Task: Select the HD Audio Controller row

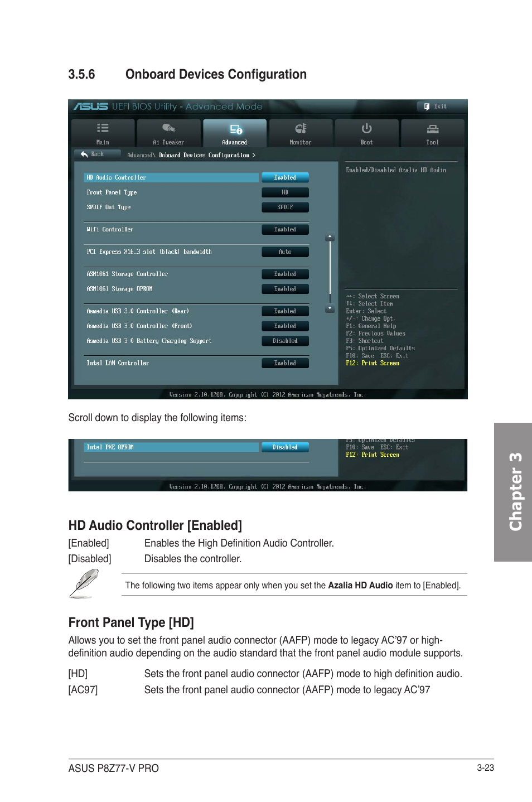Action: [x=171, y=177]
